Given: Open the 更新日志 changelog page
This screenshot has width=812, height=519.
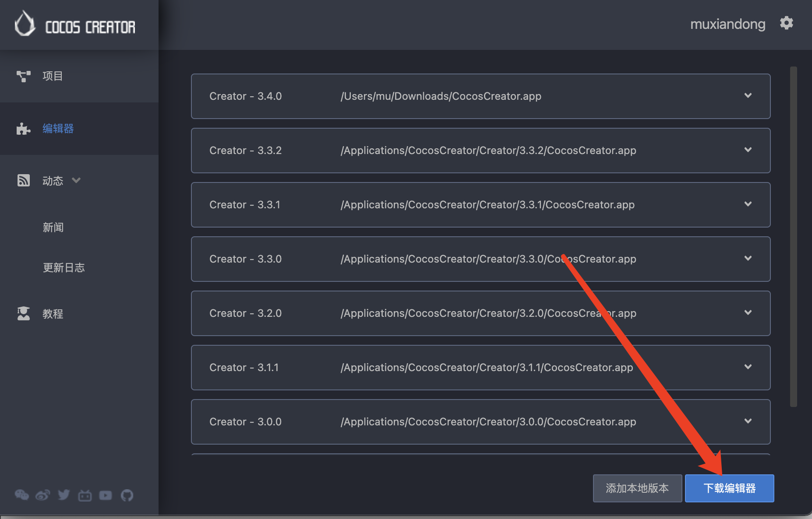Looking at the screenshot, I should [x=64, y=267].
